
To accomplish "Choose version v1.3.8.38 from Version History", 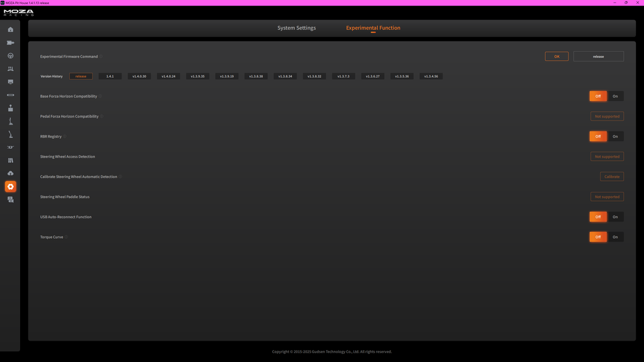I will [256, 76].
